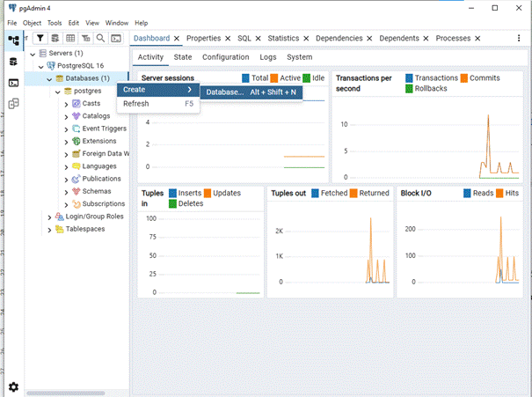This screenshot has width=532, height=397.
Task: Click the Filtered Rows funnel icon
Action: tap(41, 39)
